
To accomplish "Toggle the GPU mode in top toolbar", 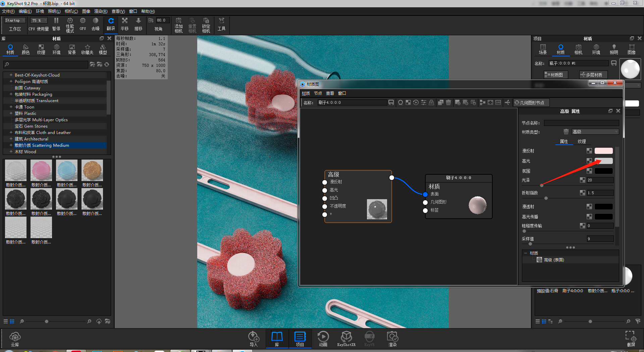I will 82,24.
